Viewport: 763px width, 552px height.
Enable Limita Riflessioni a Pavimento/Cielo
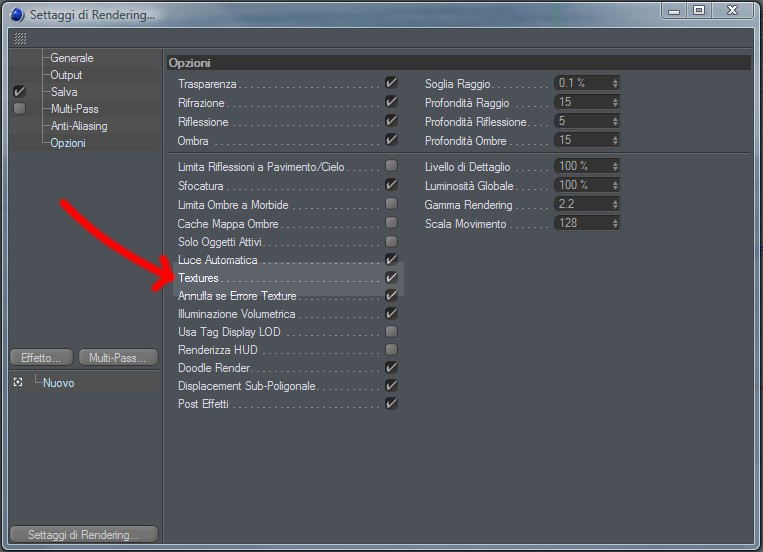click(391, 166)
